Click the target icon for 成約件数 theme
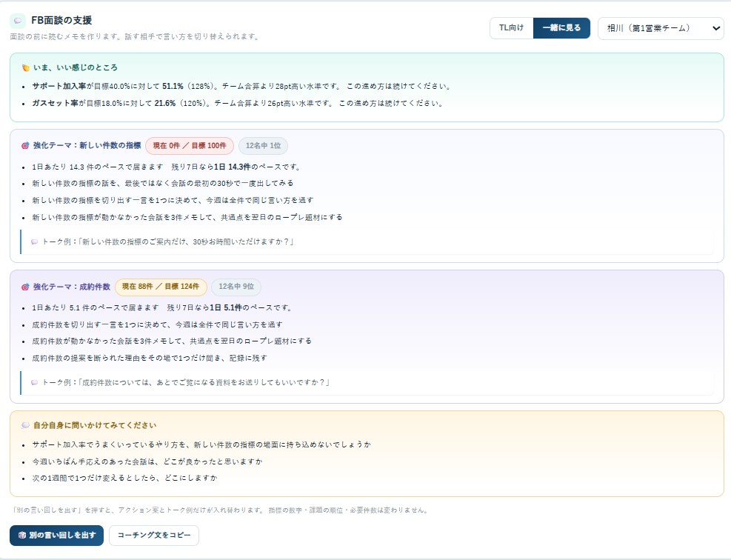Image resolution: width=731 pixels, height=560 pixels. coord(25,287)
